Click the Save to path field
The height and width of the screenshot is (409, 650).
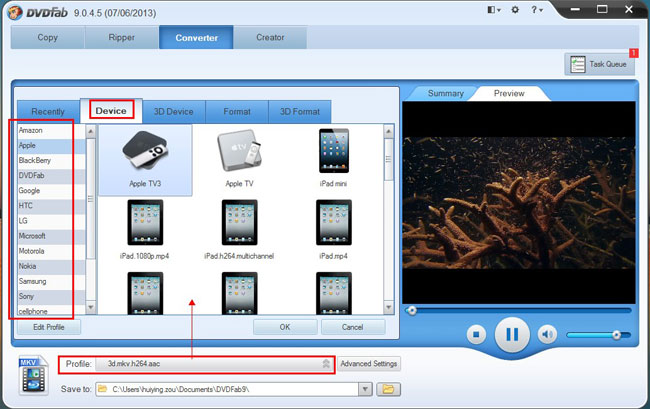pyautogui.click(x=227, y=389)
